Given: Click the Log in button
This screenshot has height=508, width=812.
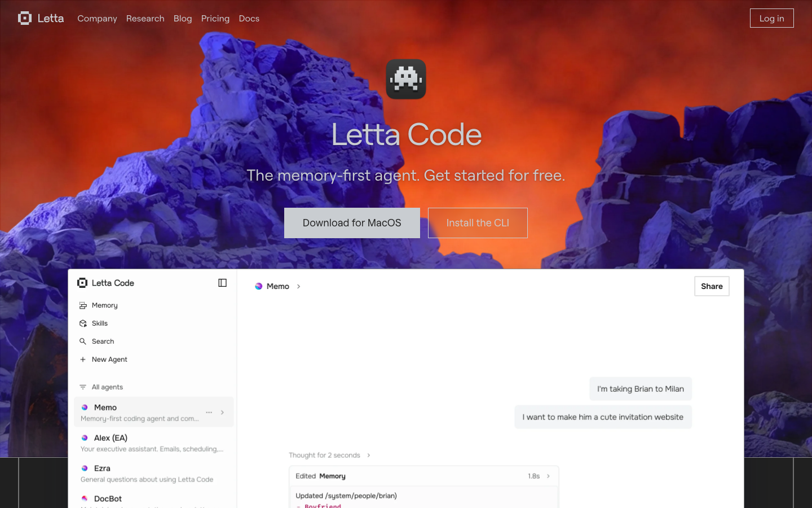Looking at the screenshot, I should (772, 18).
